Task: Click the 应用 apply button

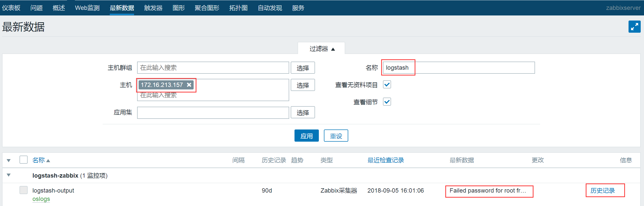Action: (x=307, y=136)
